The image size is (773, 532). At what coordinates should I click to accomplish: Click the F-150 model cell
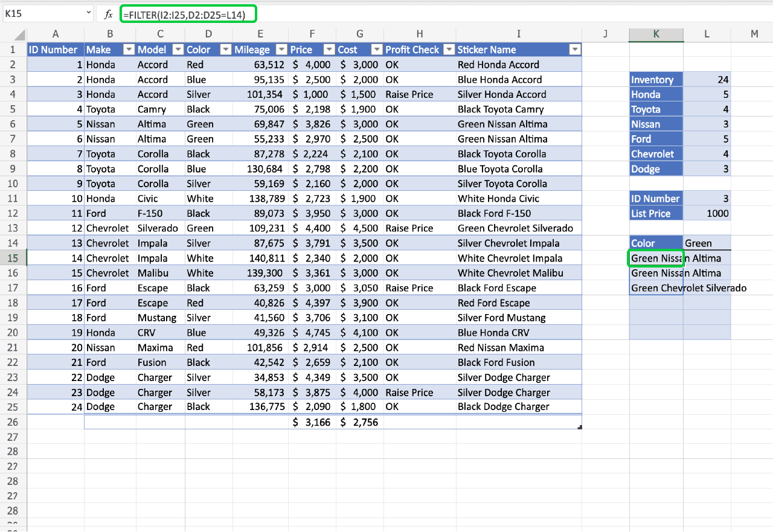click(x=160, y=213)
